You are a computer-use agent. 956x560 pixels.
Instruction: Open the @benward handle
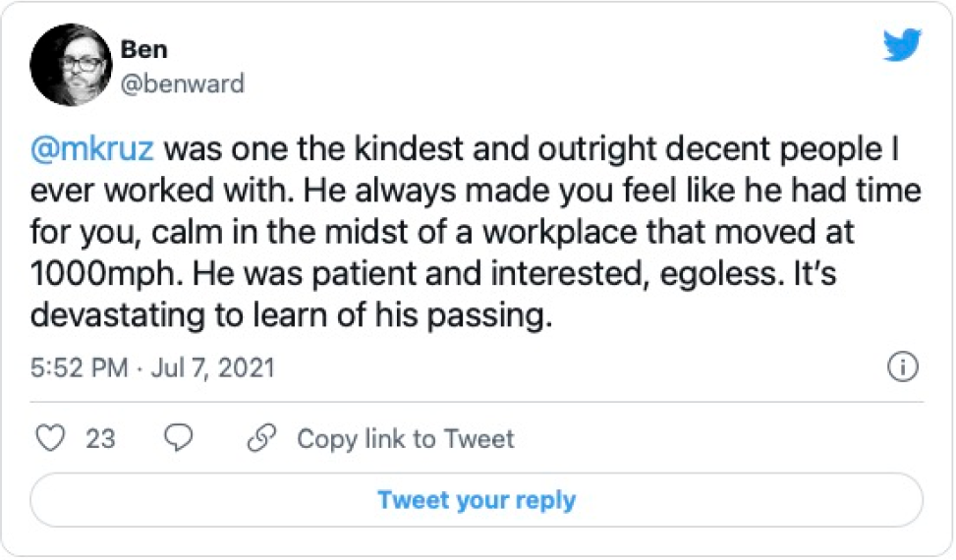pos(182,84)
